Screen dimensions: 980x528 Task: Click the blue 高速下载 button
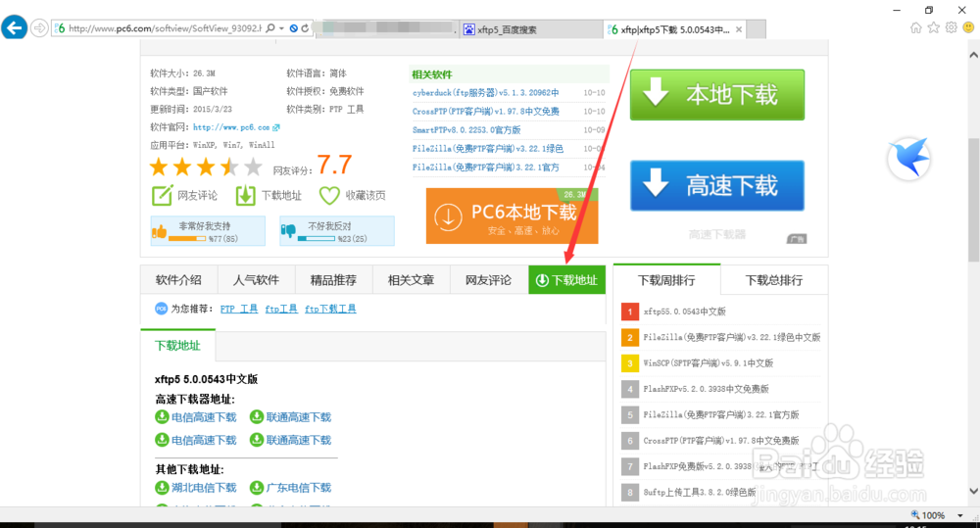click(717, 185)
